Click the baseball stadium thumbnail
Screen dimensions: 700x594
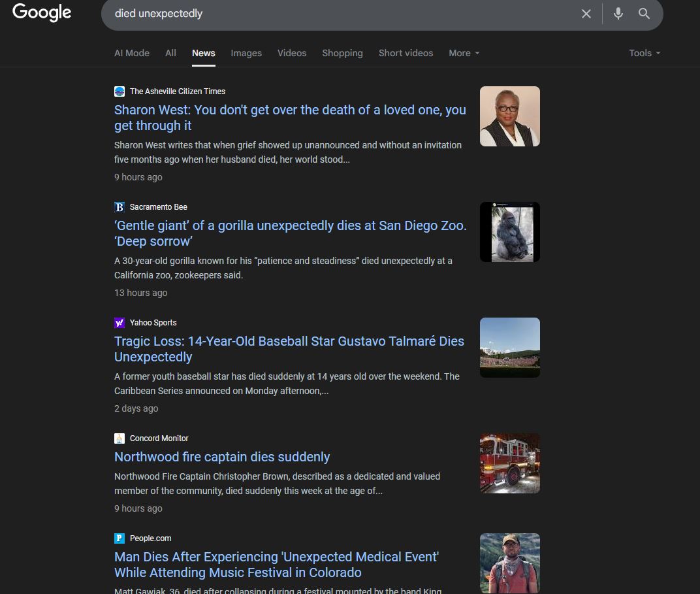tap(510, 348)
